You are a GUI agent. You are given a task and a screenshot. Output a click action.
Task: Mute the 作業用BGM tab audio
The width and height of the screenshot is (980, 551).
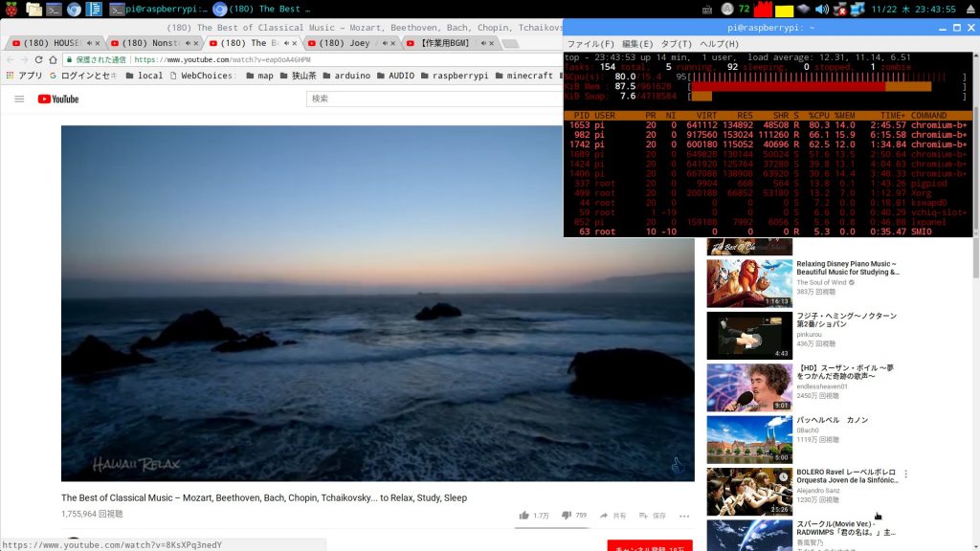tap(483, 43)
